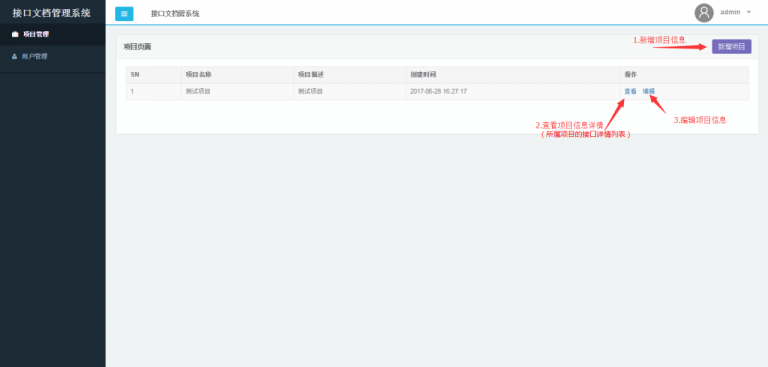Screen dimensions: 768x367
Task: Toggle the sidebar with the hamburger button
Action: [x=124, y=14]
